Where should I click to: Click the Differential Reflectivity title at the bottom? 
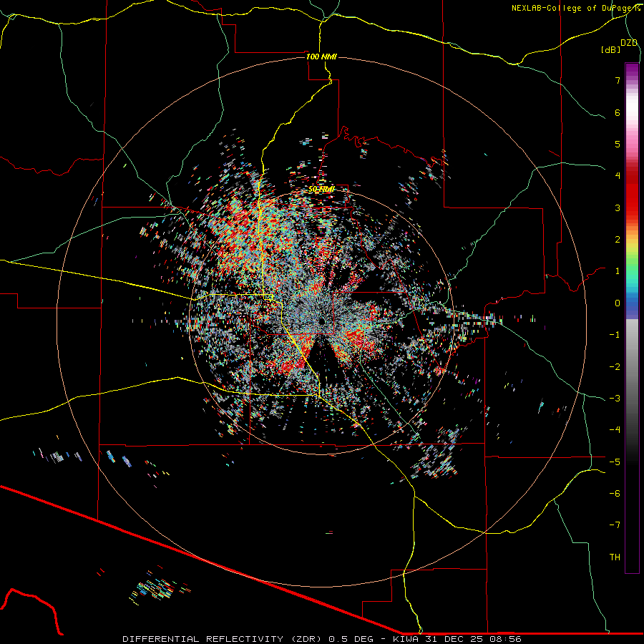click(322, 639)
